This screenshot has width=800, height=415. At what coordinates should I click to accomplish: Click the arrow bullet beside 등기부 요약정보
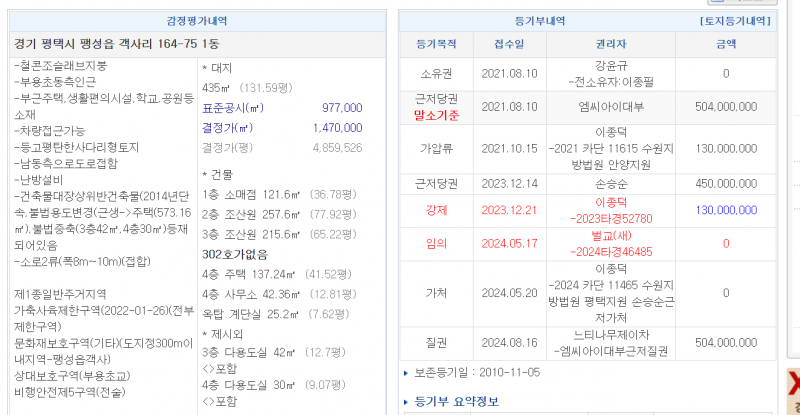point(405,402)
